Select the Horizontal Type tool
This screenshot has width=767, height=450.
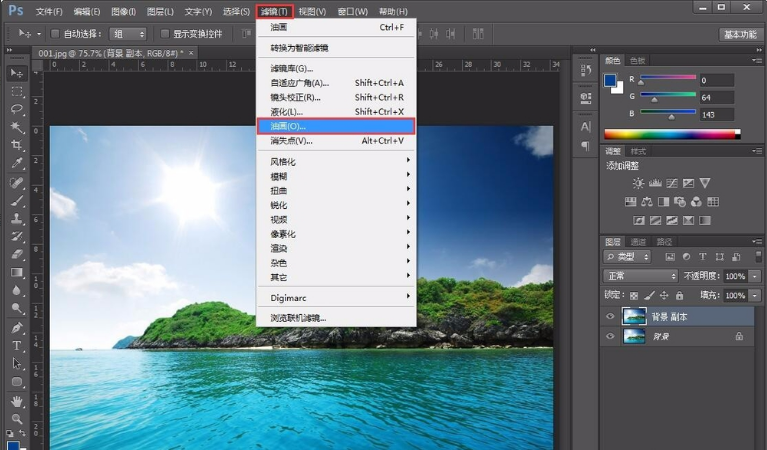pos(17,346)
